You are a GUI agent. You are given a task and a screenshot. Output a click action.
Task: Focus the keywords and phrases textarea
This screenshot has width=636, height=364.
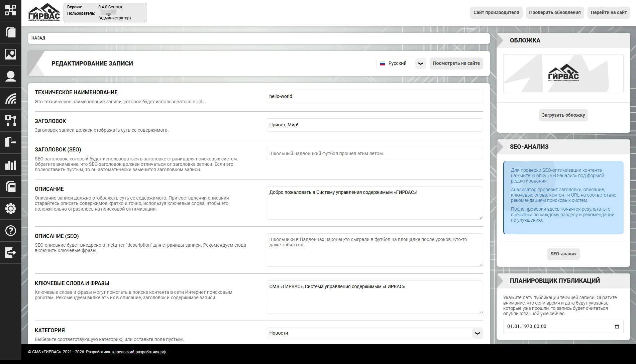tap(374, 297)
